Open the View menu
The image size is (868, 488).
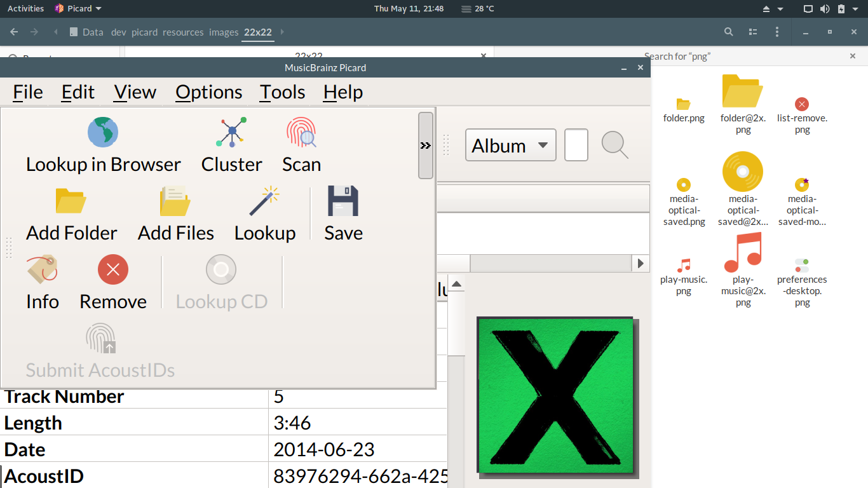(135, 92)
